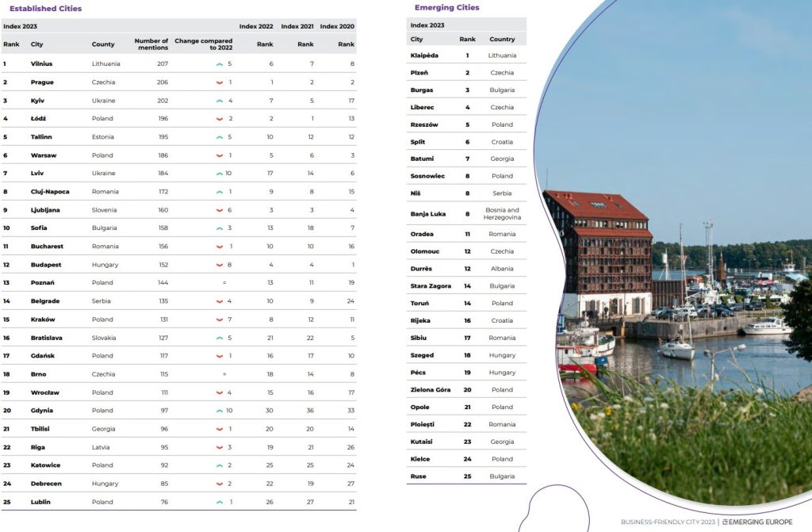Click the 'Index 2022' column heading
Image resolution: width=812 pixels, height=532 pixels.
coord(256,26)
